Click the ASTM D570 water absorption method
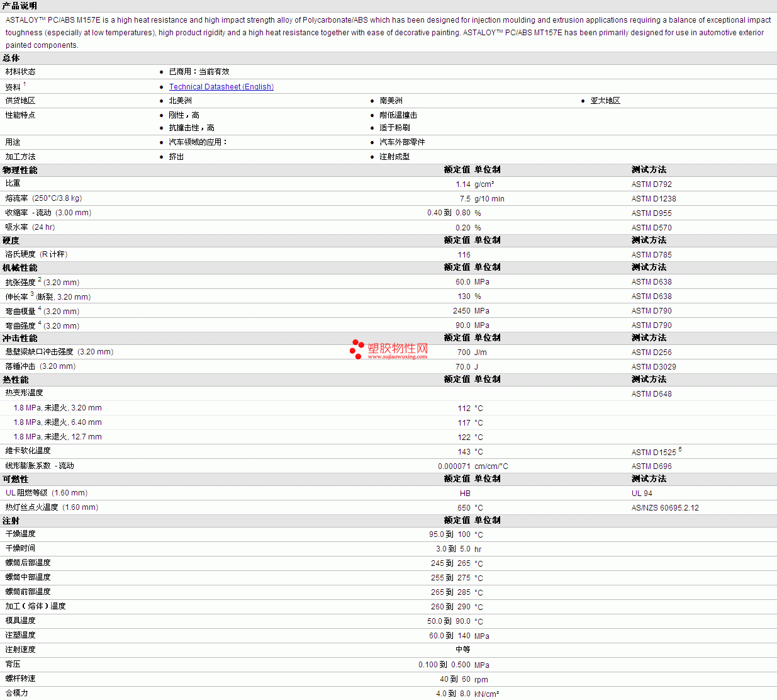The width and height of the screenshot is (777, 700). tap(652, 228)
